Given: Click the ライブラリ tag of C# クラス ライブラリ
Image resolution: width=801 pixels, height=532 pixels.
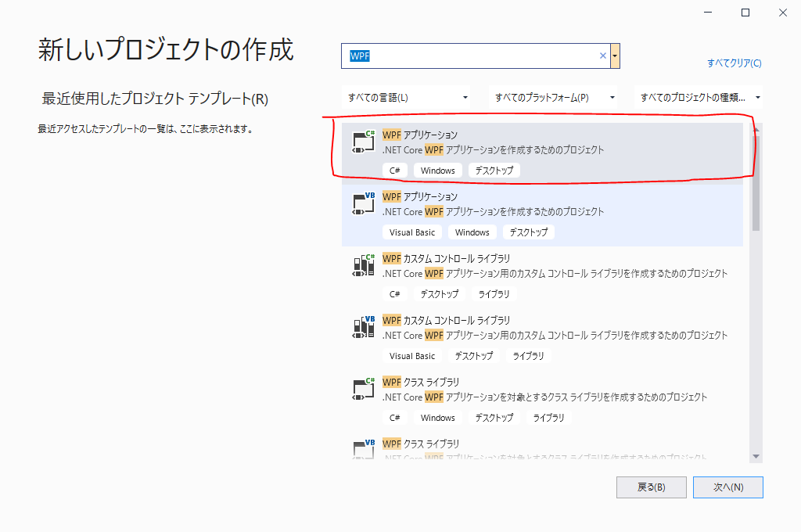Looking at the screenshot, I should click(548, 418).
